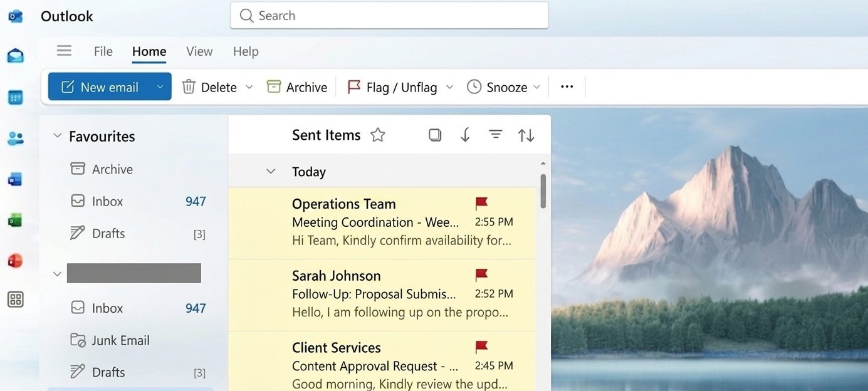Open the Delete dropdown arrow

point(249,87)
